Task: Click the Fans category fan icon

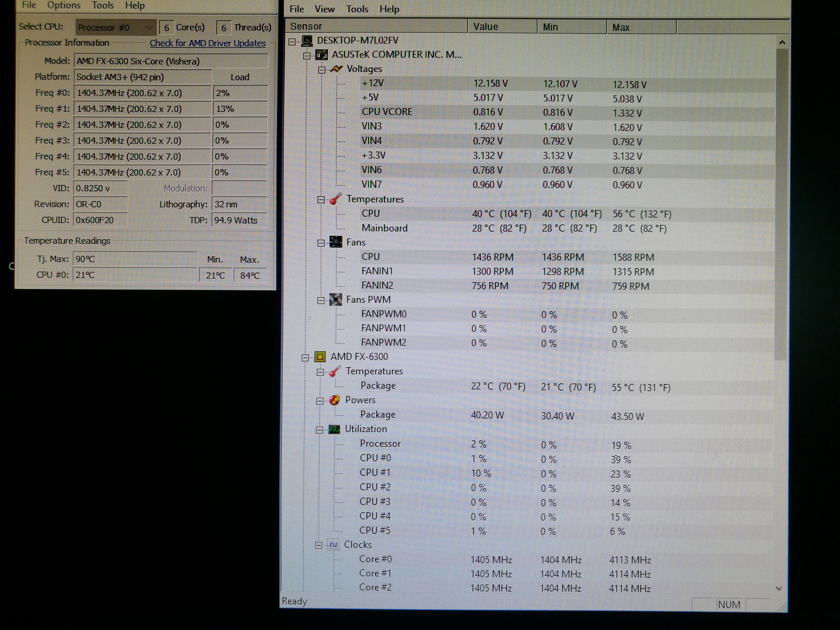Action: coord(336,242)
